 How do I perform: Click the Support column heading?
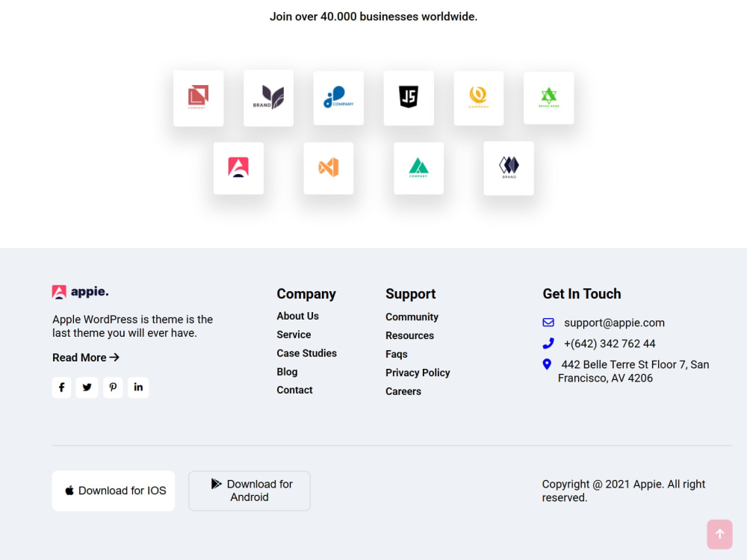click(411, 294)
